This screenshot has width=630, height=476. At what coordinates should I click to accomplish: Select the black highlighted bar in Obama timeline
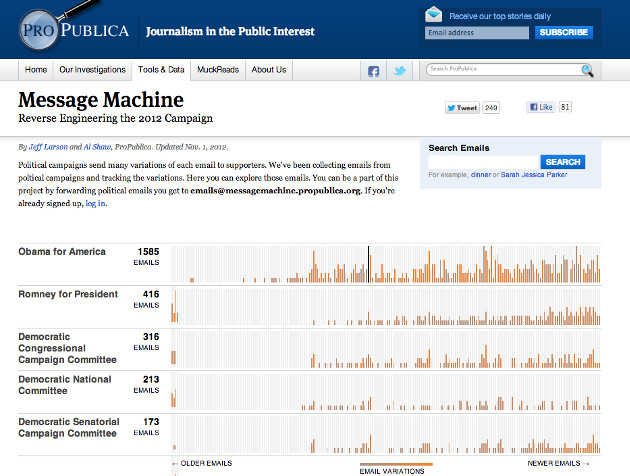tap(368, 265)
